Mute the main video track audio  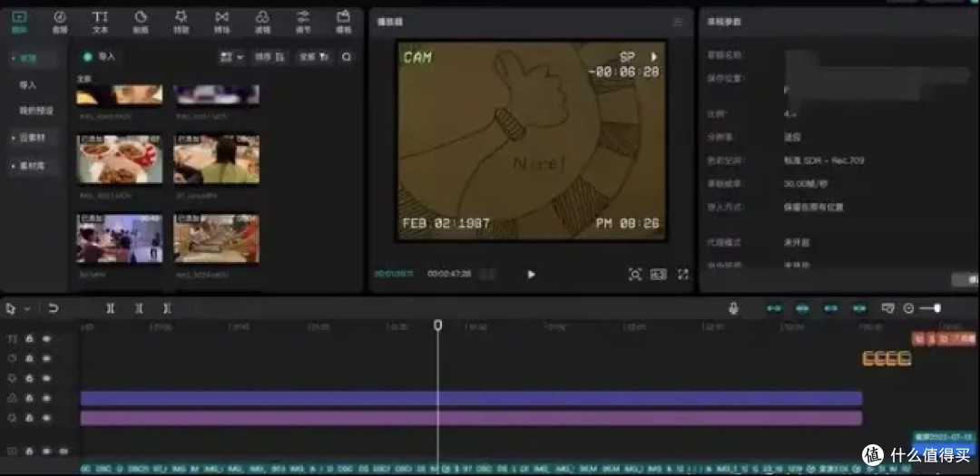click(64, 451)
